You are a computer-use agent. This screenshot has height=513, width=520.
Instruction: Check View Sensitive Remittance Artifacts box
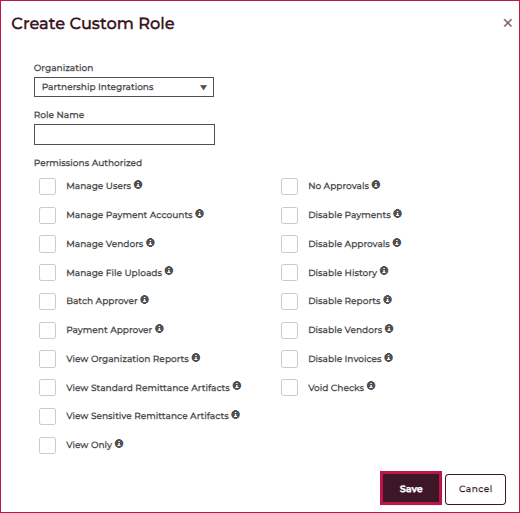[47, 416]
